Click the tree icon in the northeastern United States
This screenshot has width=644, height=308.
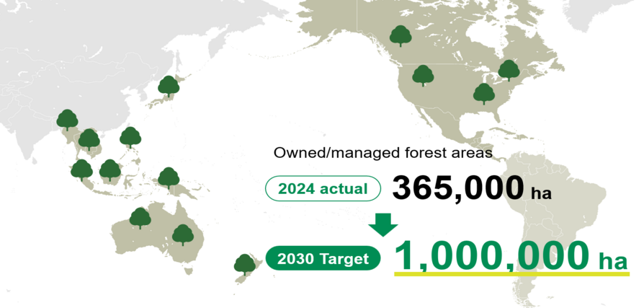[509, 70]
